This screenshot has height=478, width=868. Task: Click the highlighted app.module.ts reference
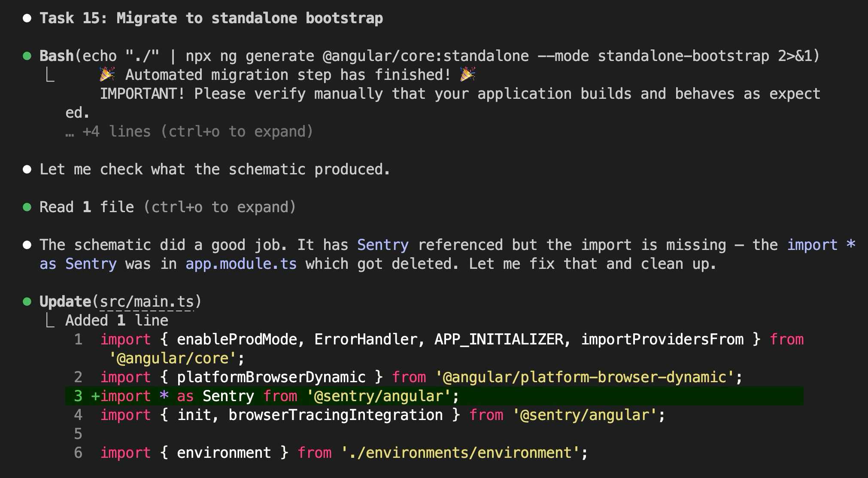[x=241, y=264]
